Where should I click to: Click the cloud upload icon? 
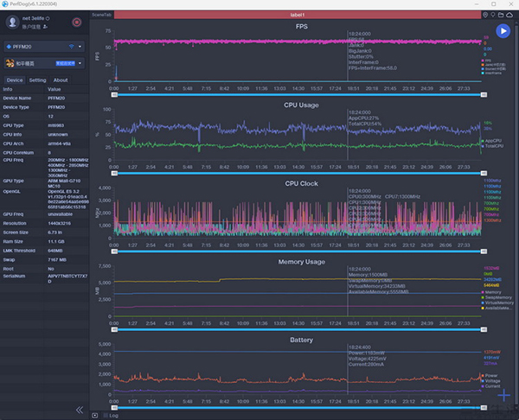[x=508, y=16]
